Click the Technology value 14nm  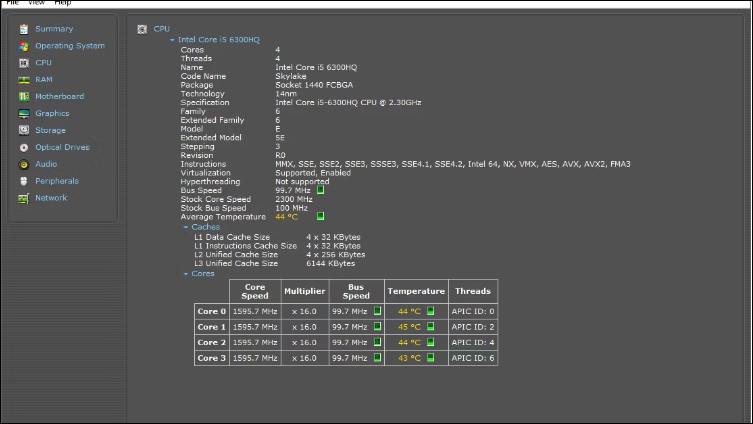coord(286,94)
